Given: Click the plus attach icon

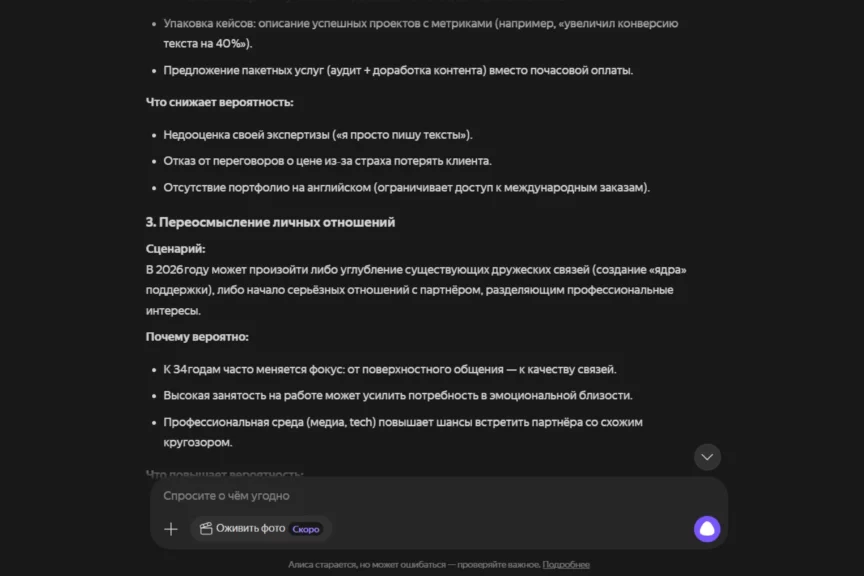Looking at the screenshot, I should pyautogui.click(x=171, y=529).
